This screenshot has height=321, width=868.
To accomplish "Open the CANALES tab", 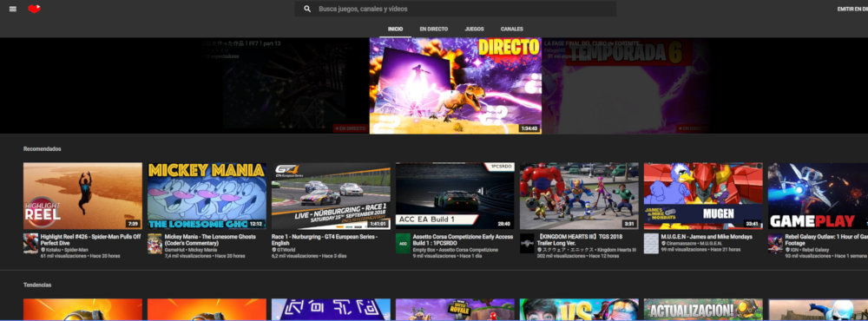I will 511,29.
